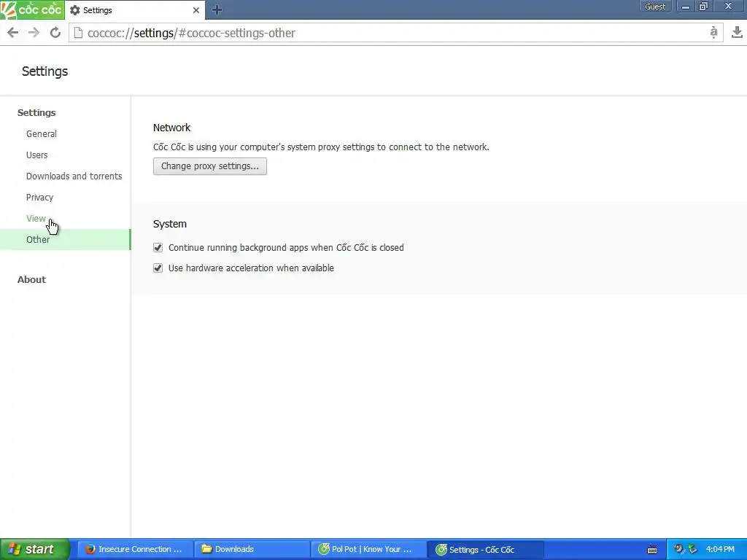Screen dimensions: 747x560
Task: Click the keyboard icon in taskbar
Action: coord(652,550)
